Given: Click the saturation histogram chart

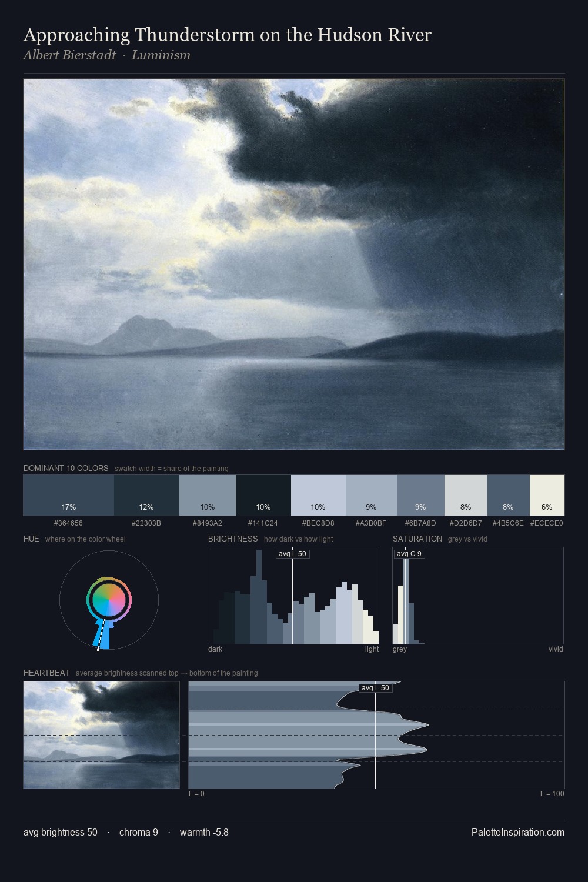Looking at the screenshot, I should (478, 596).
